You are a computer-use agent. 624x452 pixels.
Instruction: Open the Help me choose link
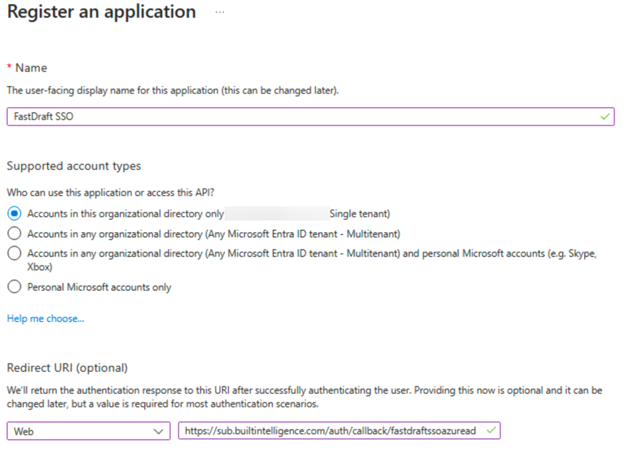(45, 319)
